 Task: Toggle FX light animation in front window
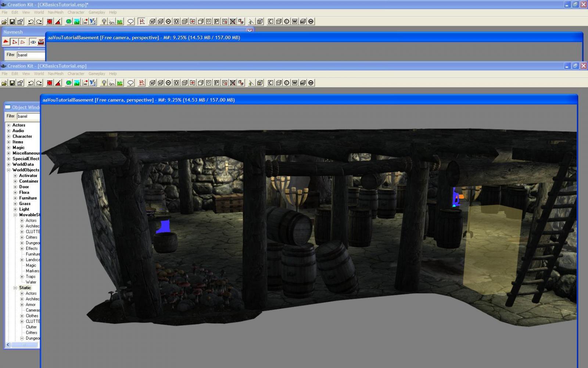[x=93, y=83]
